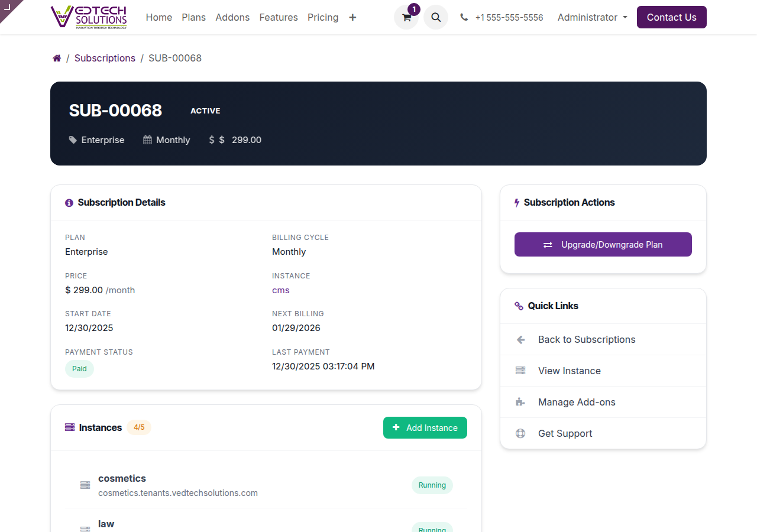The height and width of the screenshot is (532, 757).
Task: Click the server icon next to View Instance
Action: (520, 371)
